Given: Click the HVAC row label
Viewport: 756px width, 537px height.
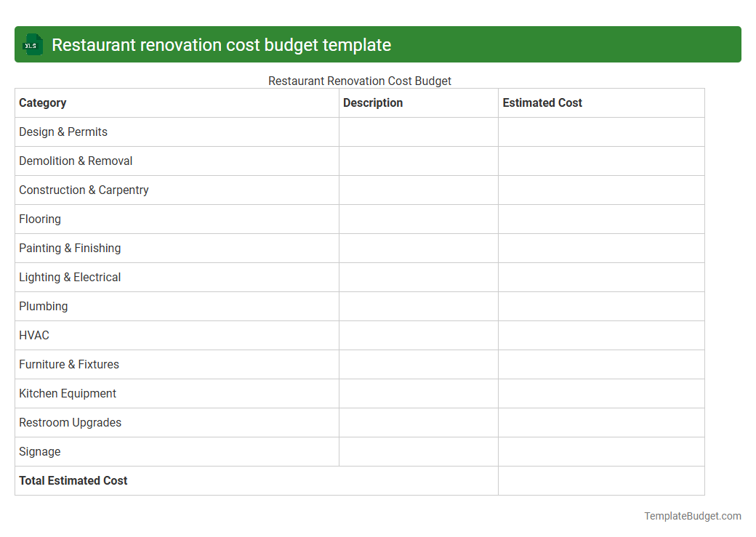Looking at the screenshot, I should pyautogui.click(x=34, y=335).
